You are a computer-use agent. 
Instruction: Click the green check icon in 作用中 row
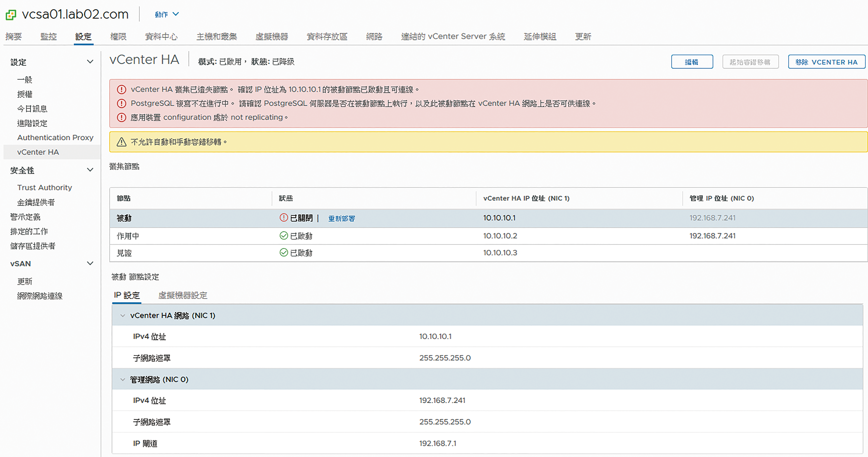pyautogui.click(x=284, y=235)
